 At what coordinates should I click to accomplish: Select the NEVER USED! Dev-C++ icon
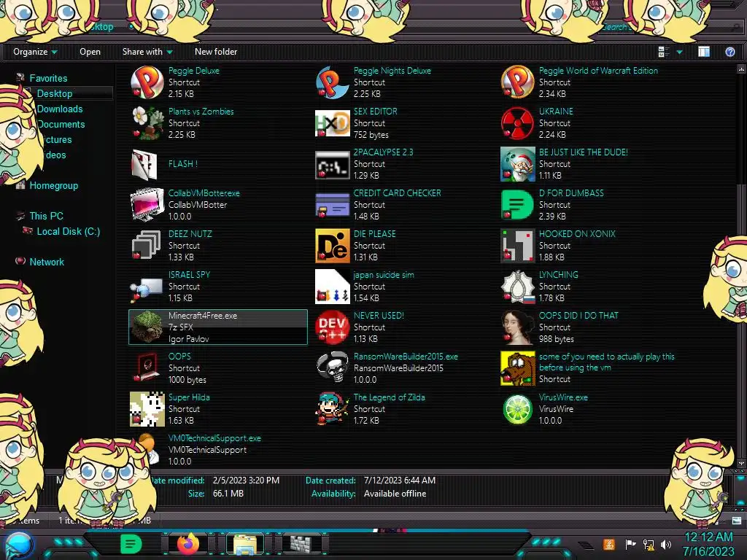point(332,327)
